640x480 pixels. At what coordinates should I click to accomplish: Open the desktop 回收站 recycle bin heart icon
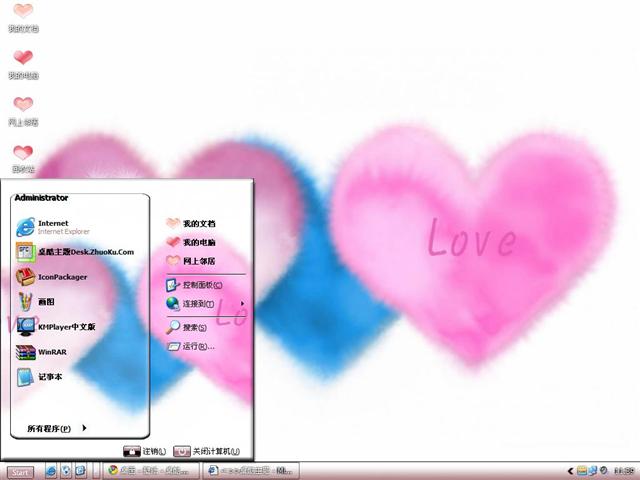(x=23, y=158)
